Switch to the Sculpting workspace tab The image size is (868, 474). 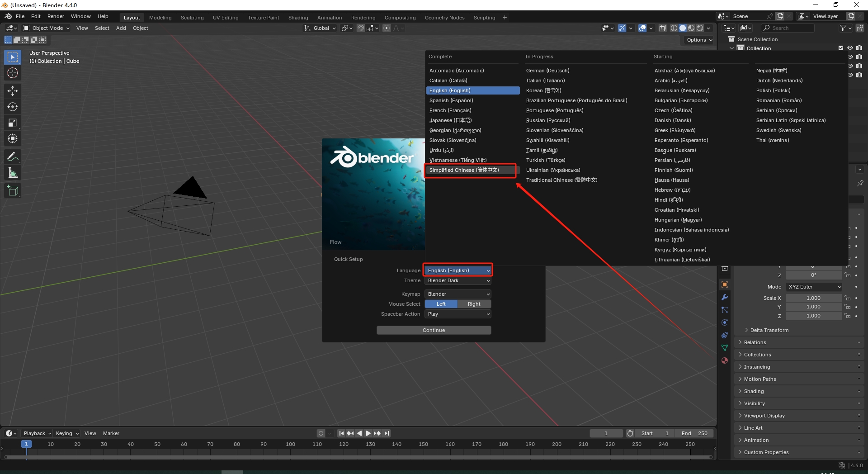192,17
